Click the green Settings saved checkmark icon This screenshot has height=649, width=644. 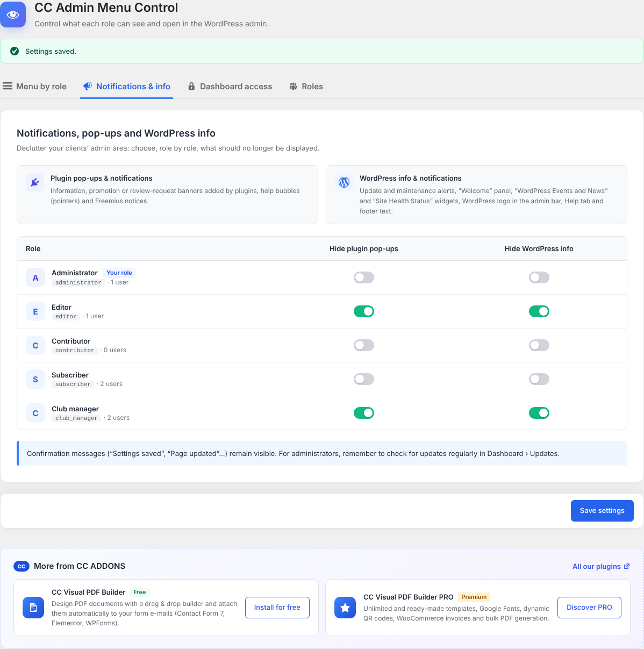tap(15, 52)
